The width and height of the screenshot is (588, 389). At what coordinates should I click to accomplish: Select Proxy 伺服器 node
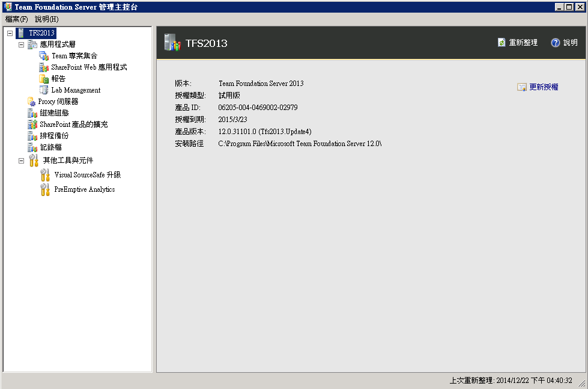[x=58, y=102]
